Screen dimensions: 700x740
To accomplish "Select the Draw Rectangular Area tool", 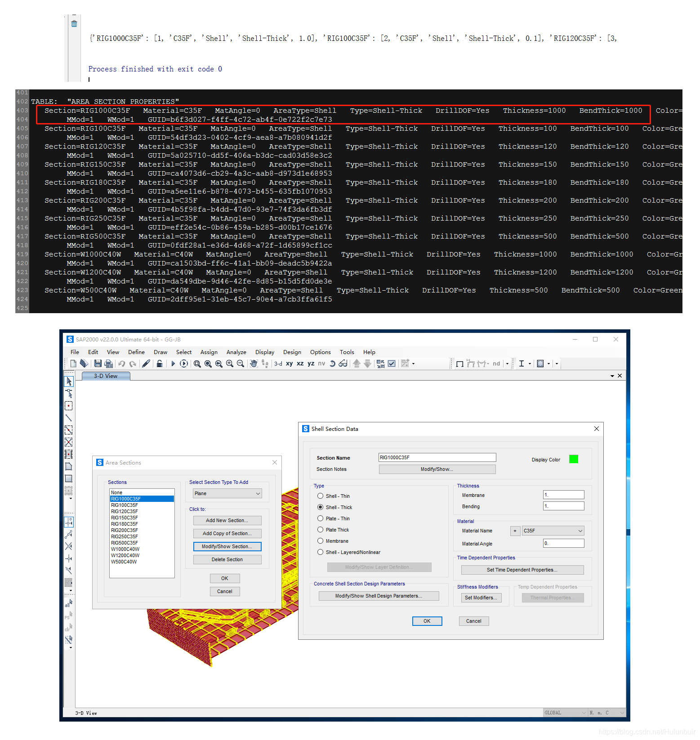I will tap(69, 479).
